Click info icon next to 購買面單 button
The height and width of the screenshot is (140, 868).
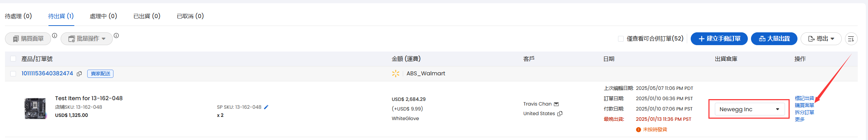55,36
